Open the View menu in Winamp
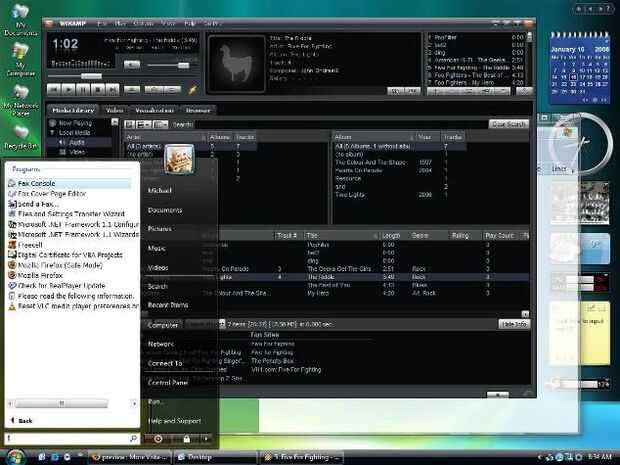The height and width of the screenshot is (465, 620). click(x=168, y=24)
